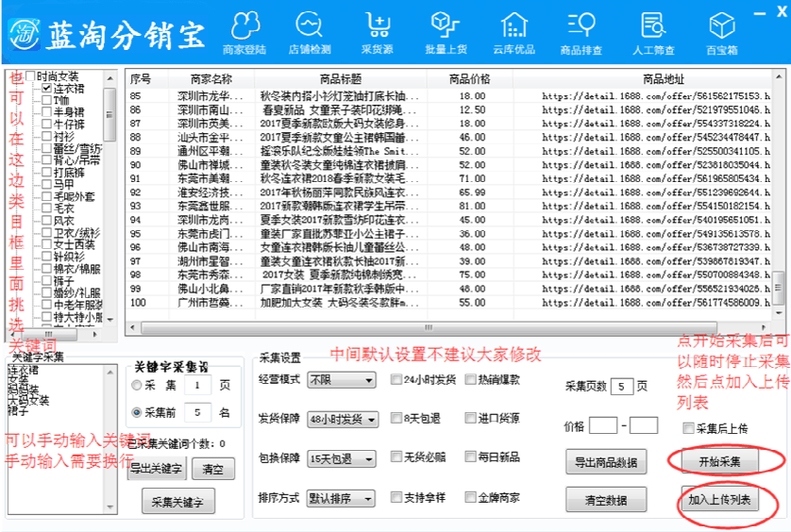The height and width of the screenshot is (532, 791).
Task: Click the 加入上传列表 button
Action: pos(720,499)
